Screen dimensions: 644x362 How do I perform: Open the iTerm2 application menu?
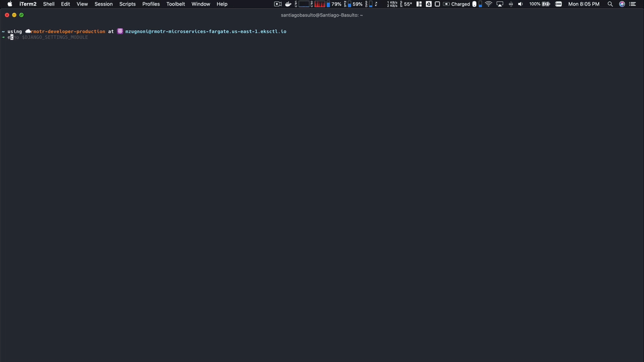[x=28, y=4]
